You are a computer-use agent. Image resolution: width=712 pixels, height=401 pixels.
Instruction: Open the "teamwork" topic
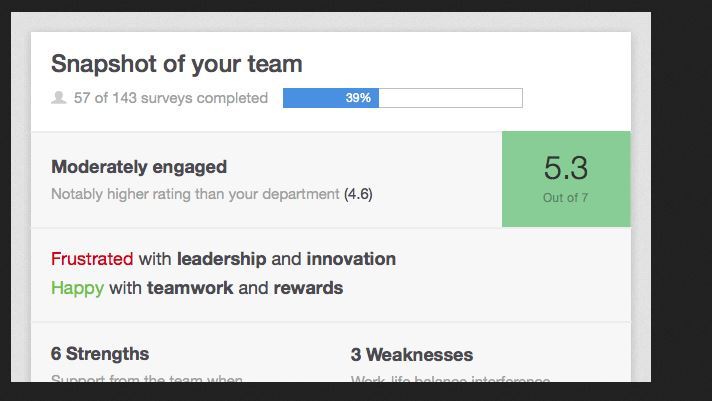point(190,288)
